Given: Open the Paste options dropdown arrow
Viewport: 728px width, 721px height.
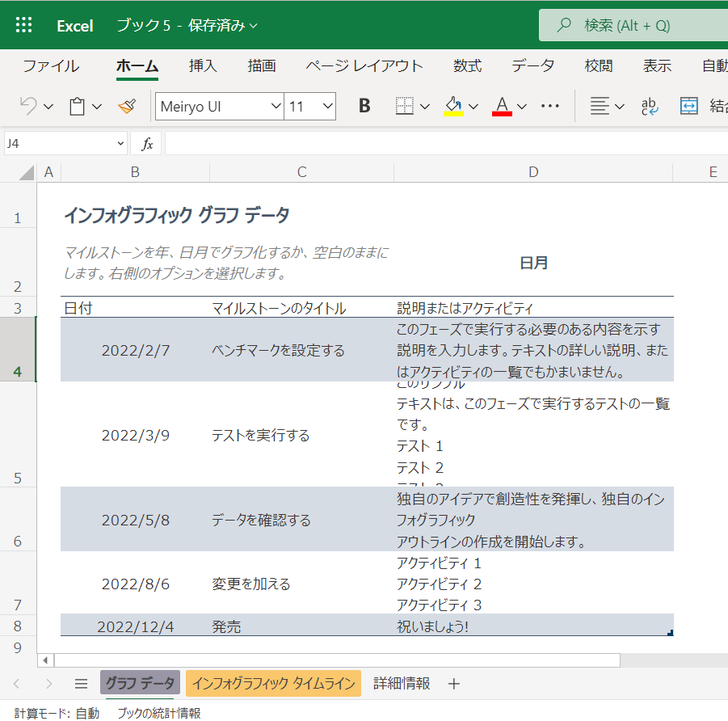Looking at the screenshot, I should 97,107.
